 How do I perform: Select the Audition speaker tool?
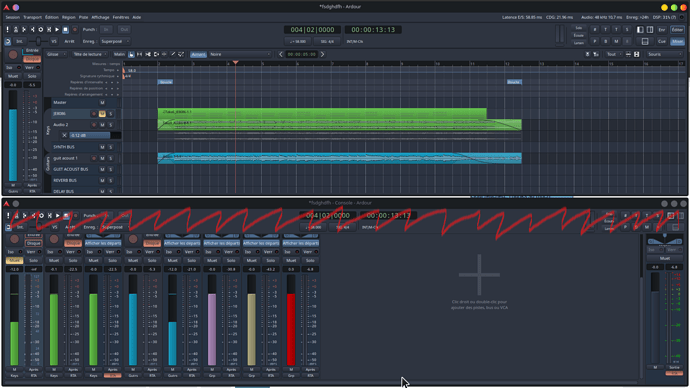[156, 54]
